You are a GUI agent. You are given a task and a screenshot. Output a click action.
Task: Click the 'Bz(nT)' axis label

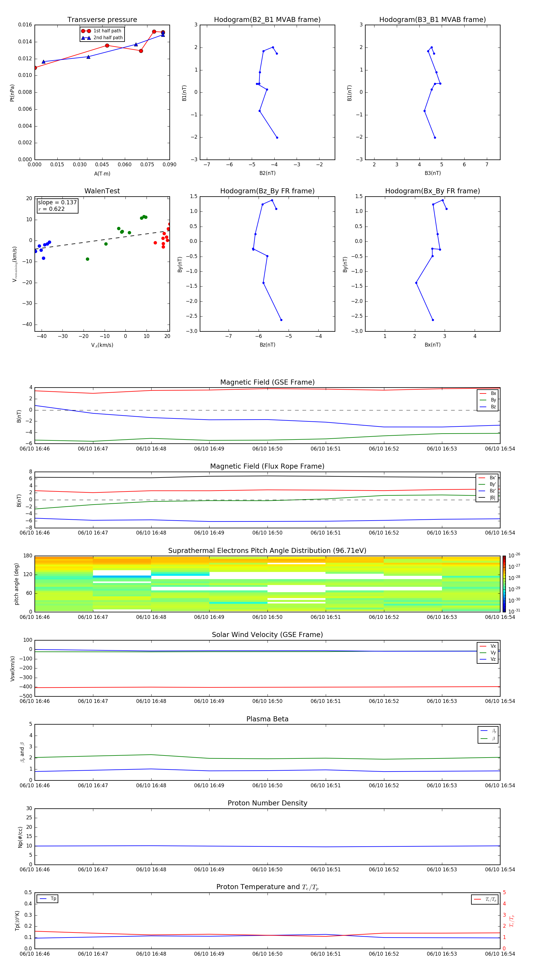pos(267,345)
